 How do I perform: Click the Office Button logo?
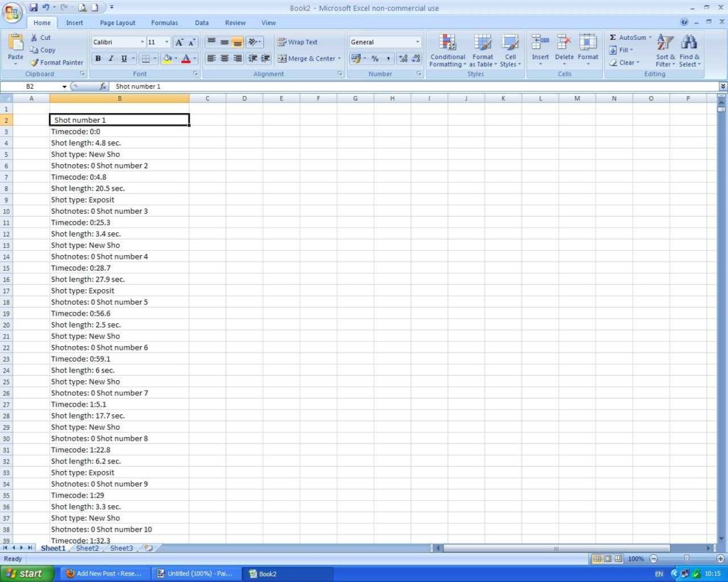[13, 13]
